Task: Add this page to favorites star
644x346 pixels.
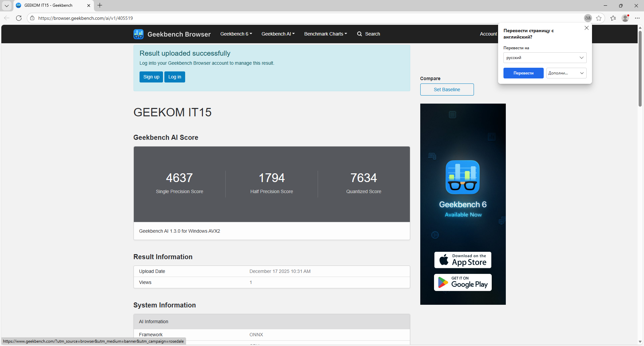Action: coord(599,18)
